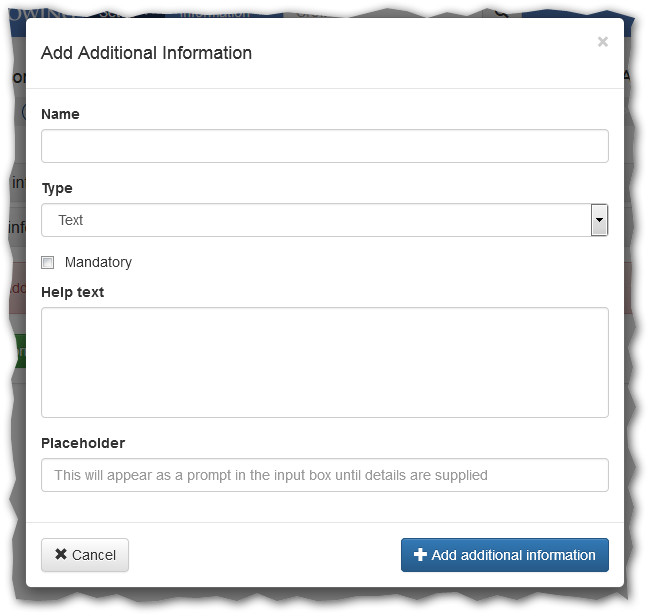Viewport: 648px width, 614px height.
Task: Click the Add additional information button
Action: point(504,555)
